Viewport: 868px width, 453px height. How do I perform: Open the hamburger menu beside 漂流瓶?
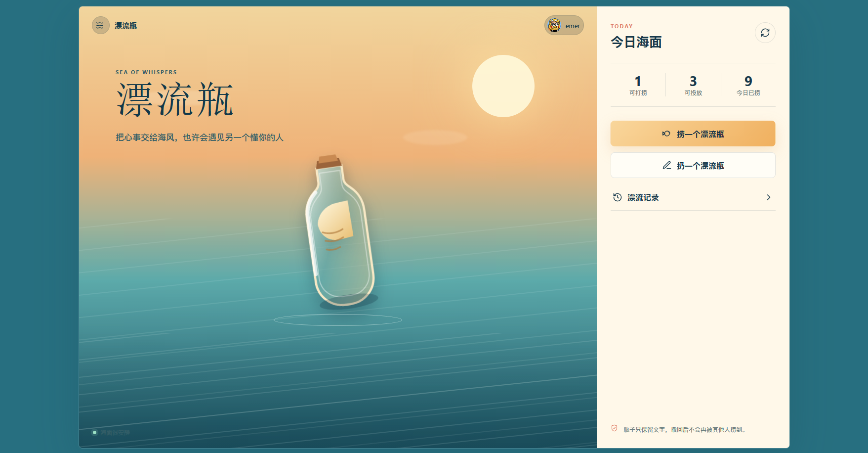coord(100,25)
